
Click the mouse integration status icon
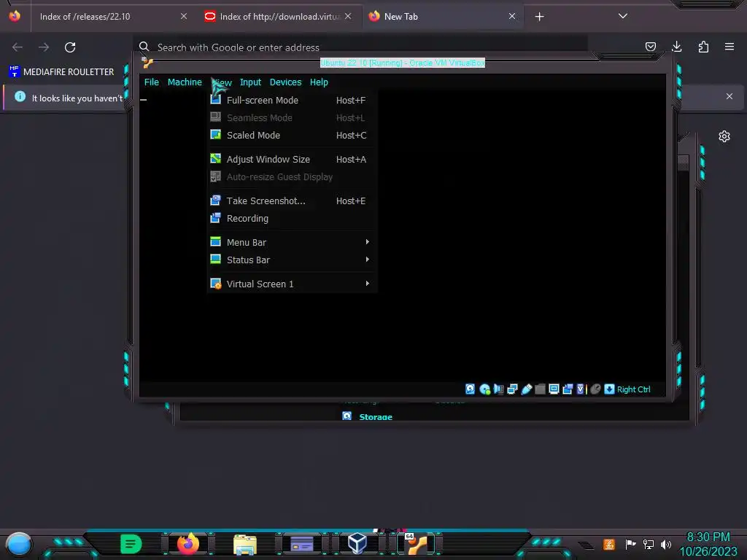coord(595,389)
